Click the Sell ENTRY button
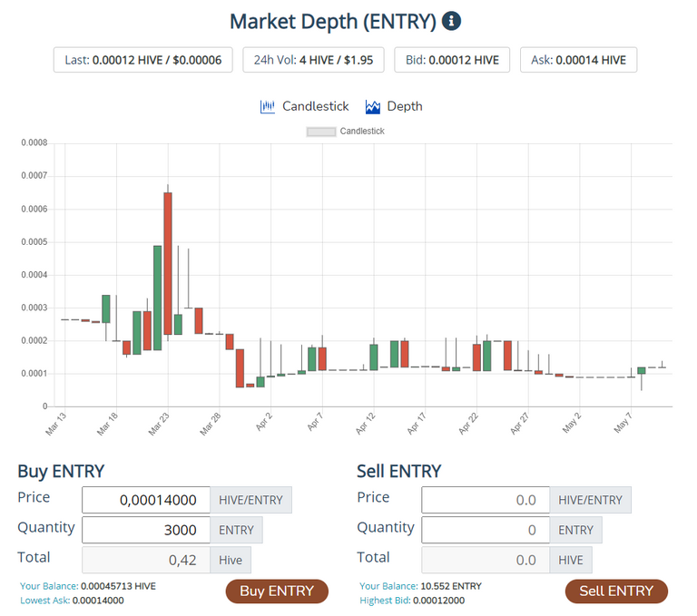 click(x=616, y=592)
